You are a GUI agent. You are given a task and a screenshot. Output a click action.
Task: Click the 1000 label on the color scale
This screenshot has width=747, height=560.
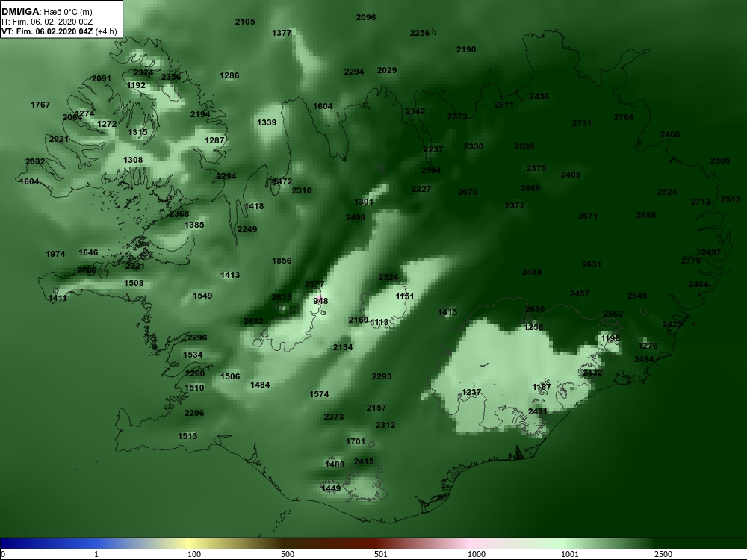point(476,554)
